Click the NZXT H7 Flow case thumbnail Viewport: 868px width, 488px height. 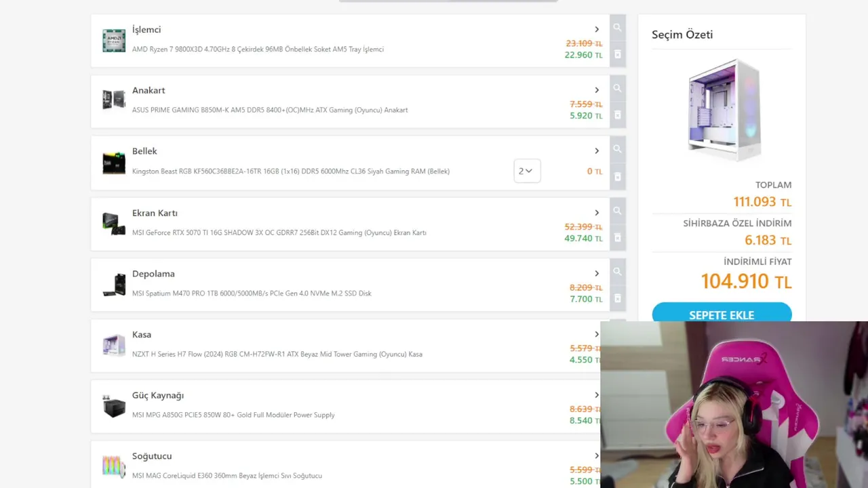[x=114, y=345]
